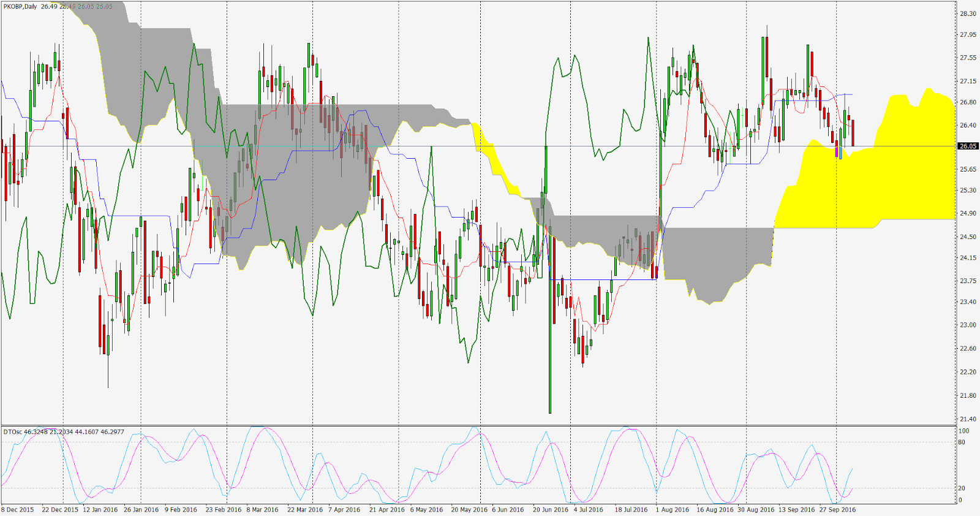This screenshot has width=980, height=516.
Task: Click the 27.95 price axis label
Action: click(x=968, y=35)
